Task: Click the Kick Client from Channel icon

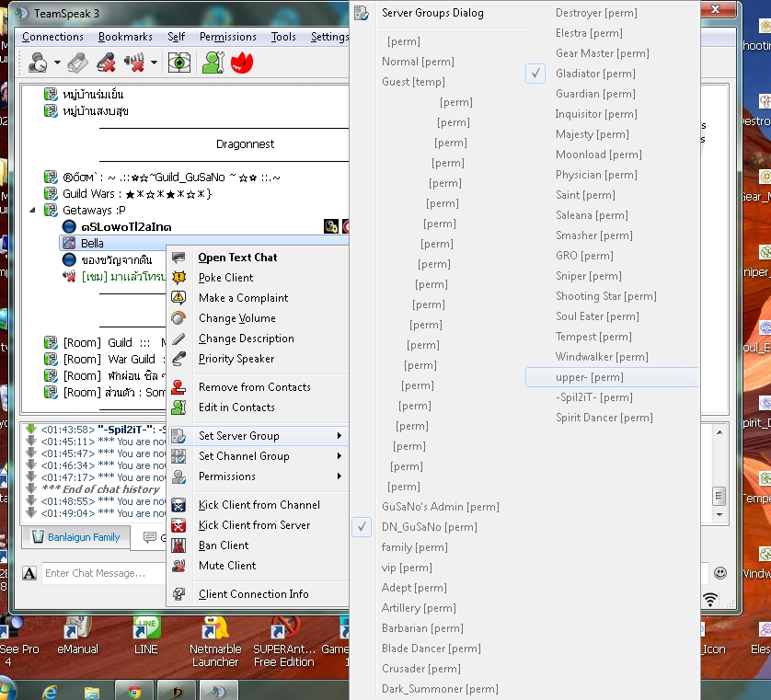Action: (178, 505)
